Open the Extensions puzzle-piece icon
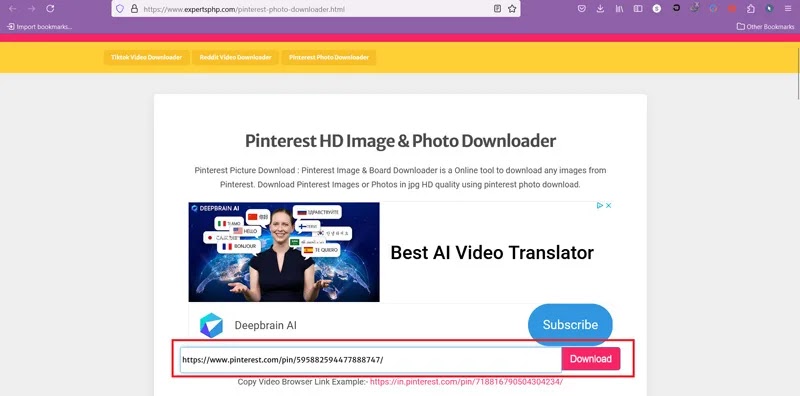The width and height of the screenshot is (800, 396). pos(751,9)
